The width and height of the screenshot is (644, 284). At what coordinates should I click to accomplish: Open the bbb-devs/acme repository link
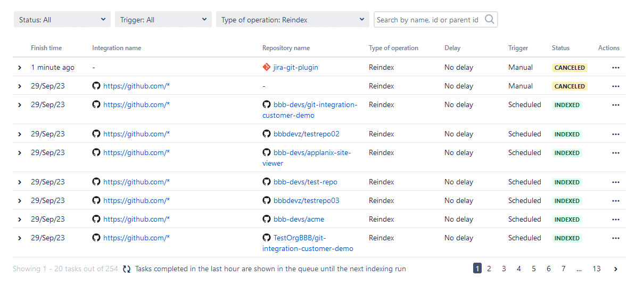299,220
